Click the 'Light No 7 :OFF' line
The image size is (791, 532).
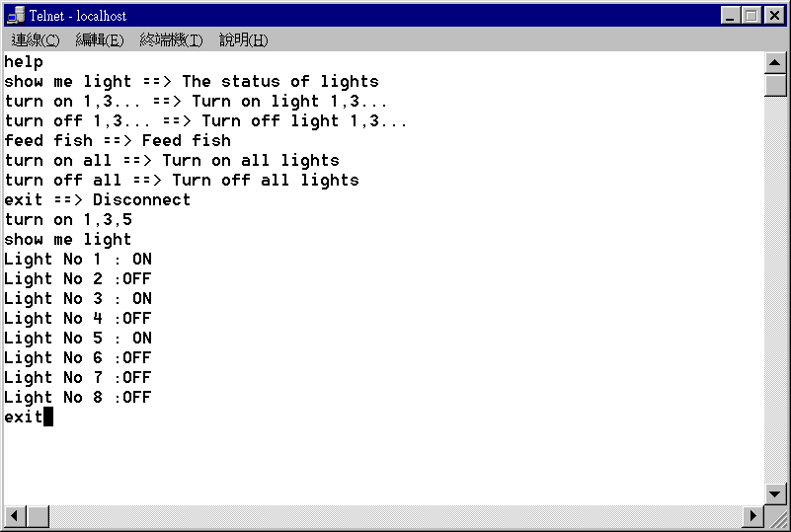[78, 378]
